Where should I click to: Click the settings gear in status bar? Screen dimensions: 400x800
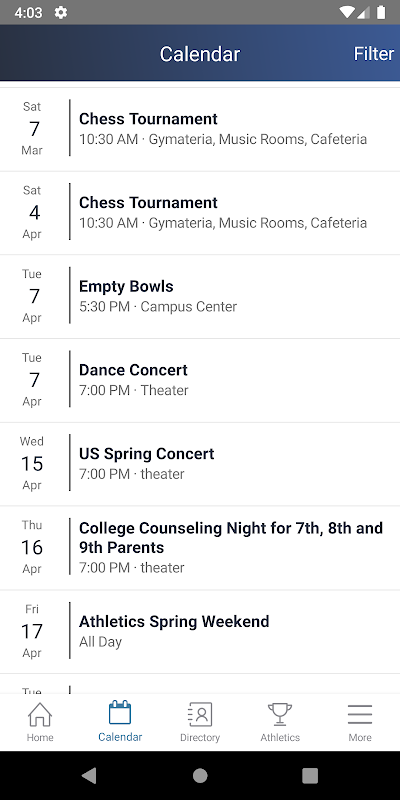coord(61,12)
